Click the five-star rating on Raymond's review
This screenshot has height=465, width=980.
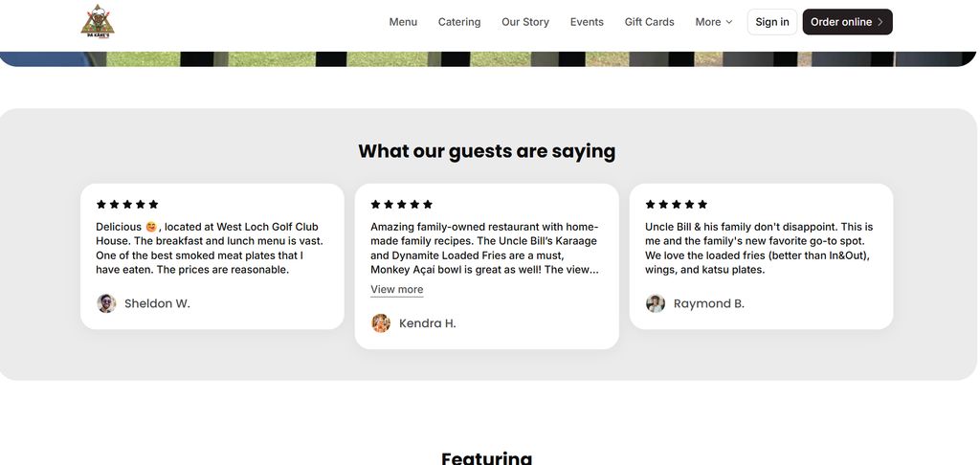(677, 204)
